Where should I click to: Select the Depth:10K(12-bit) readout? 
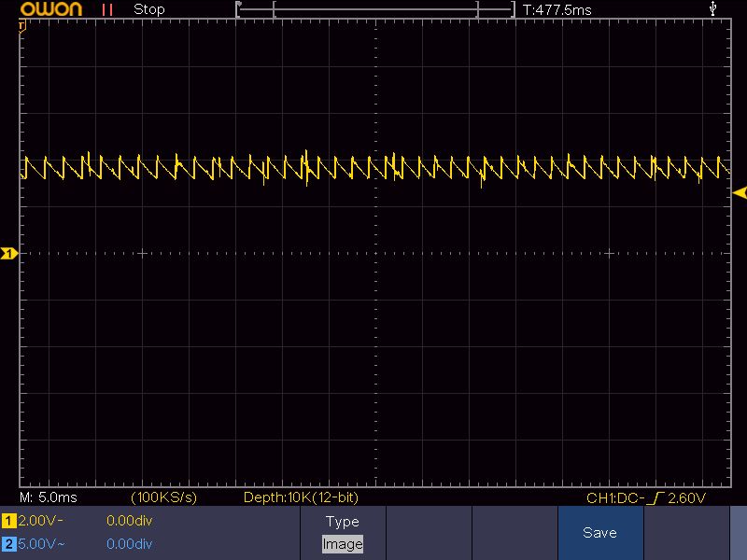(x=300, y=498)
